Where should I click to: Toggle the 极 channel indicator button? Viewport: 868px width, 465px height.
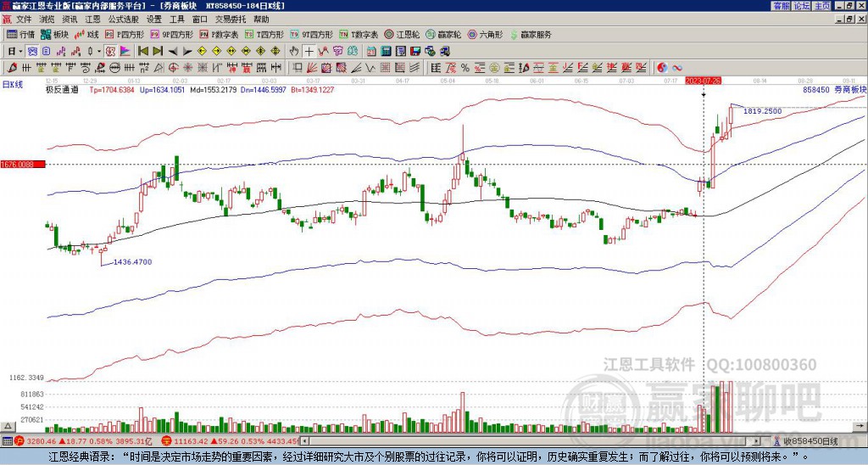(x=110, y=52)
